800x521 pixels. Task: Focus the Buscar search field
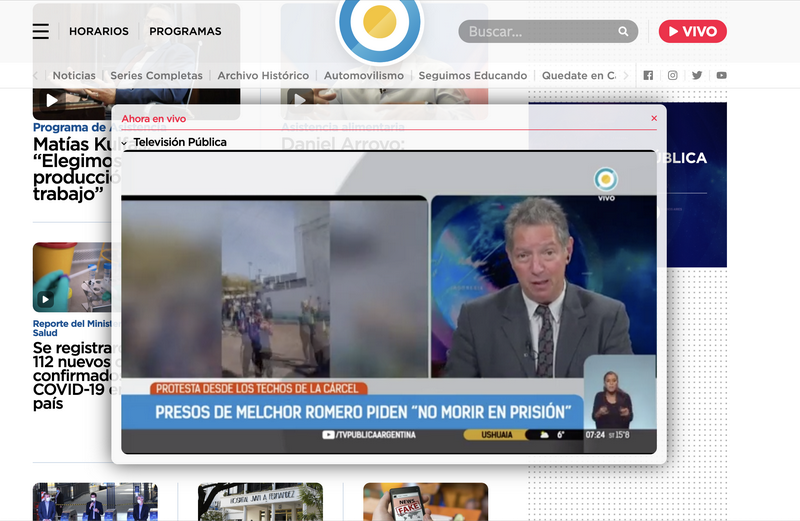[548, 32]
